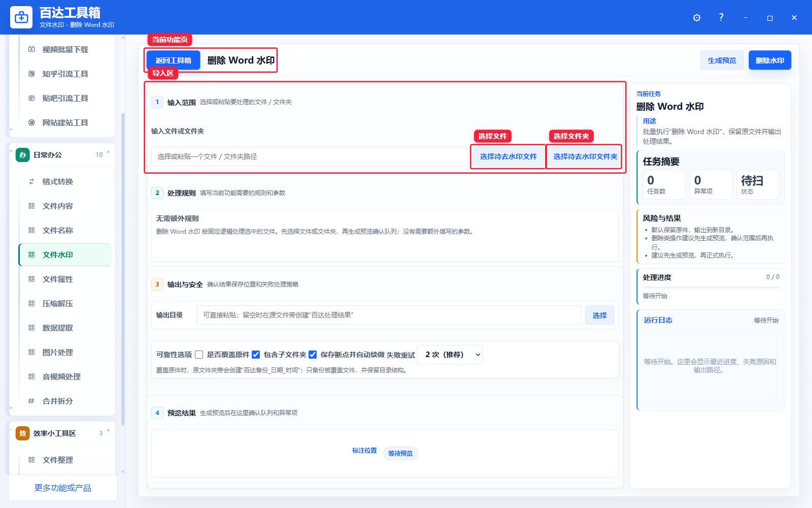The width and height of the screenshot is (812, 508).
Task: Click the 待扫 状态 card
Action: 757,184
